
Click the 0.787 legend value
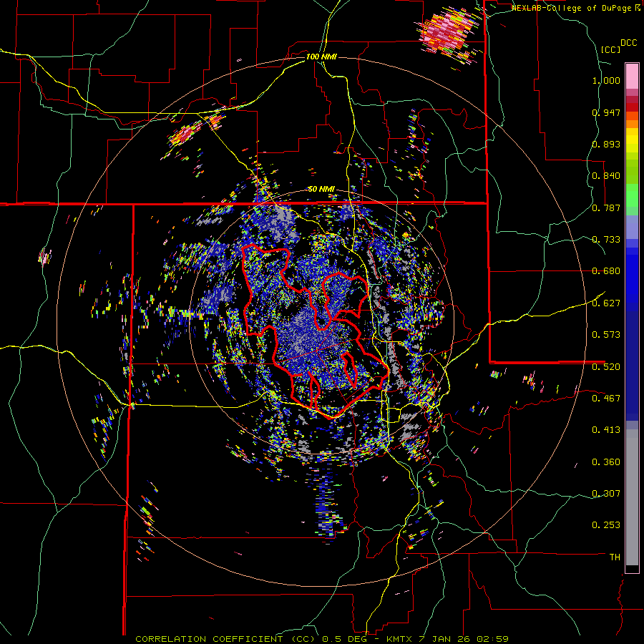(606, 208)
